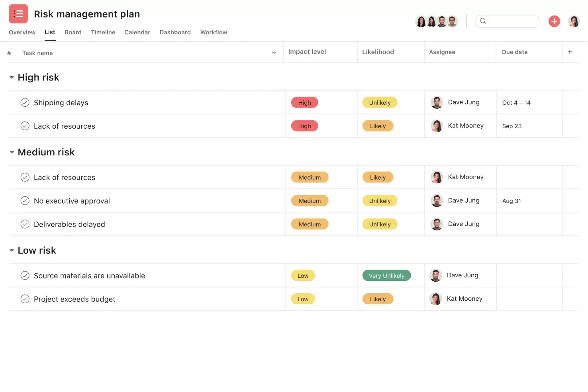Open the Asana home via the app logo
This screenshot has height=392, width=588.
point(18,13)
